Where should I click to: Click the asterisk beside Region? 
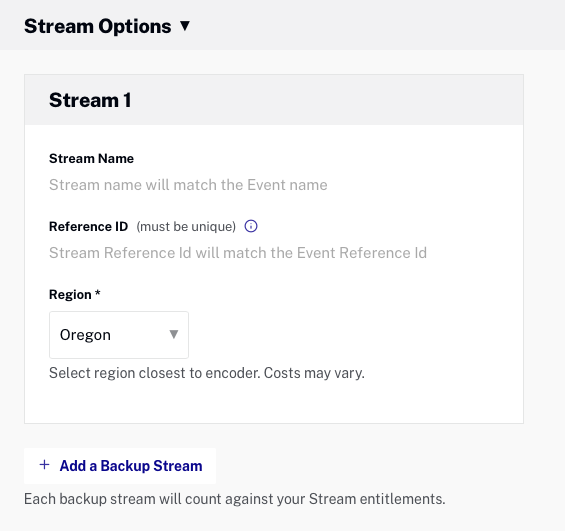pyautogui.click(x=98, y=292)
